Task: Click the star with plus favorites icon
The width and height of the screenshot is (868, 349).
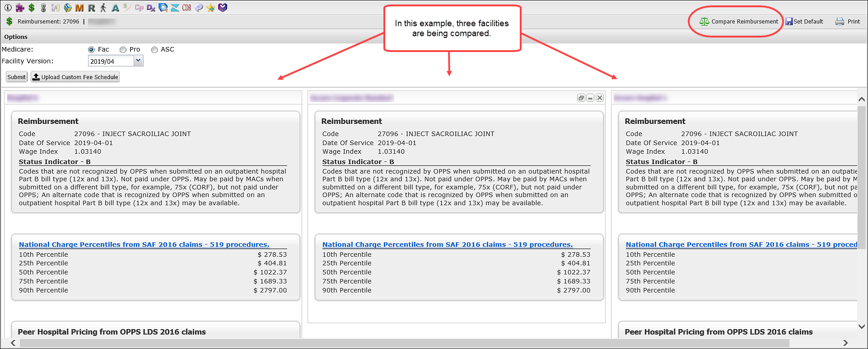Action: [210, 8]
